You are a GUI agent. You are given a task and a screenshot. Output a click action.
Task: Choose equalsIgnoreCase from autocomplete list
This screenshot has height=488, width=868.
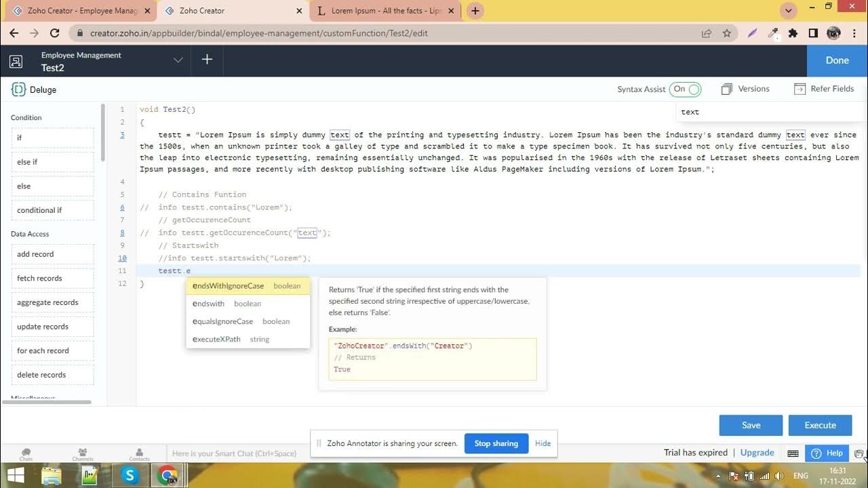[248, 321]
